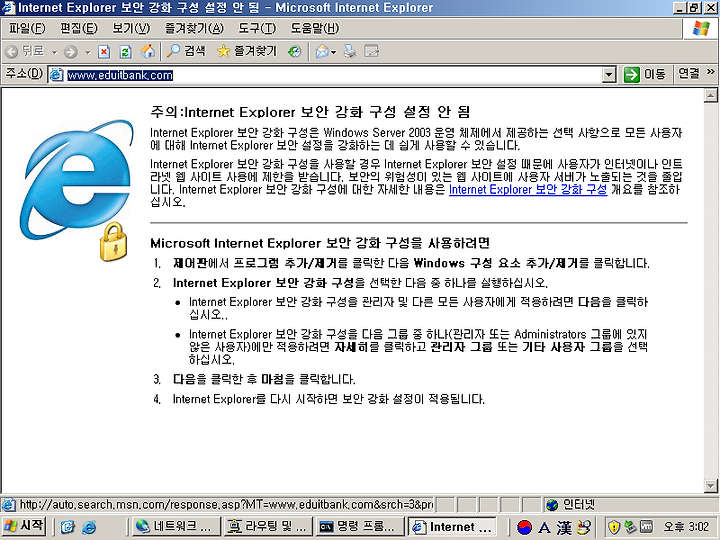Click the Search (검색) toolbar button

pyautogui.click(x=186, y=51)
